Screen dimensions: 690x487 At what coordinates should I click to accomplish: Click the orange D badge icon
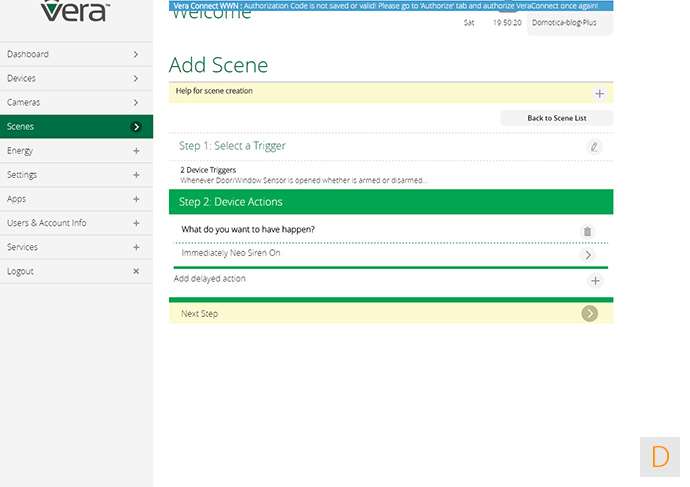[x=660, y=457]
